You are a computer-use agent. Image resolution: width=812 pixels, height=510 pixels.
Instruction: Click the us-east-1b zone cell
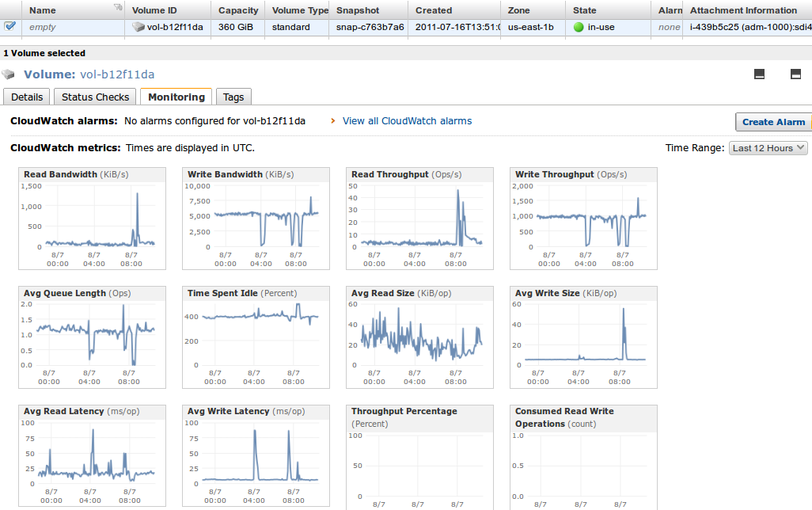531,27
